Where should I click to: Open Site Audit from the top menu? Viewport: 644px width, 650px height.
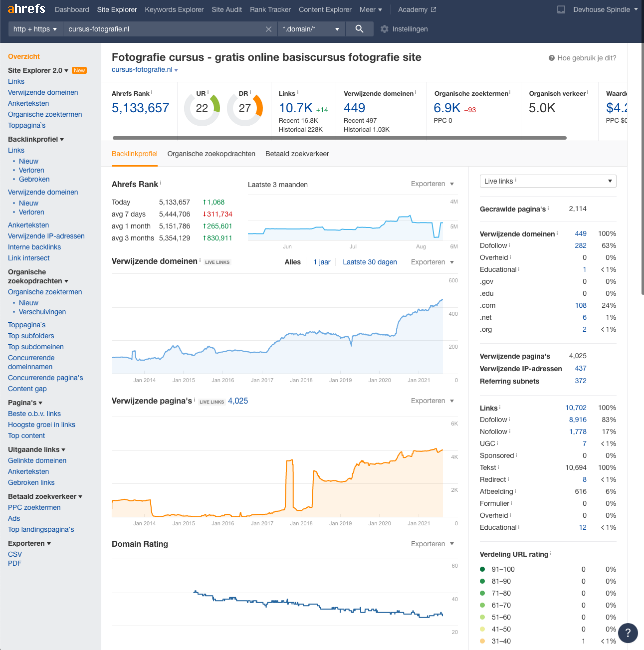pos(227,9)
